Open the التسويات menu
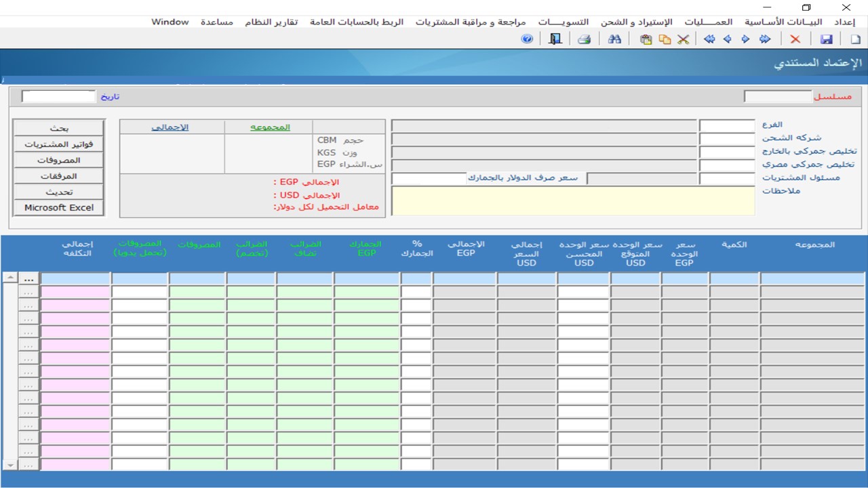The width and height of the screenshot is (868, 488). pyautogui.click(x=564, y=22)
